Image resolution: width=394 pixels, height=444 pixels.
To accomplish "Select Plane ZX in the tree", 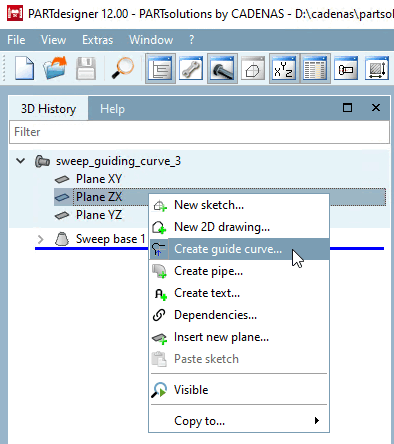I will pyautogui.click(x=99, y=197).
